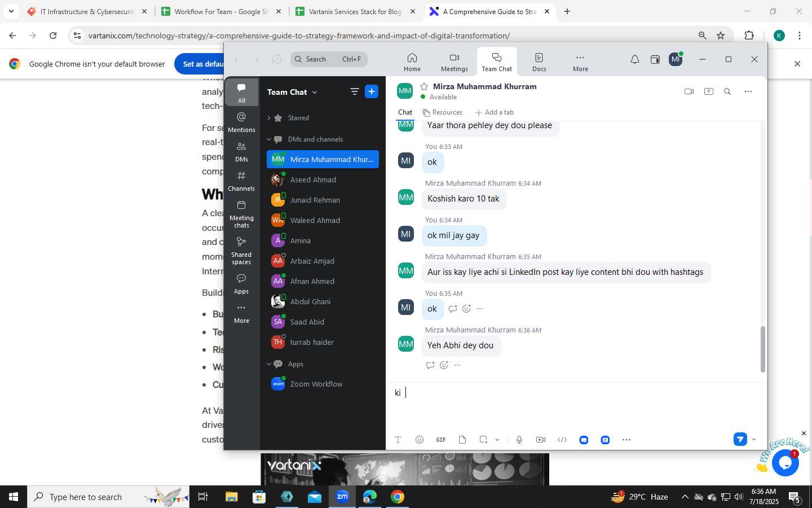This screenshot has height=508, width=812.
Task: Open File Explorer from taskbar
Action: [x=232, y=497]
